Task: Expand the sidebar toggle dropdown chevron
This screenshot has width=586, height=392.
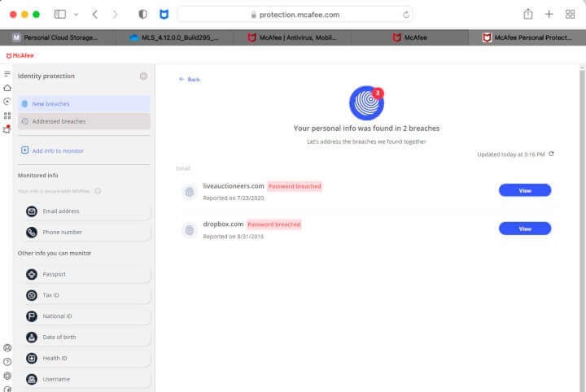Action: 77,14
